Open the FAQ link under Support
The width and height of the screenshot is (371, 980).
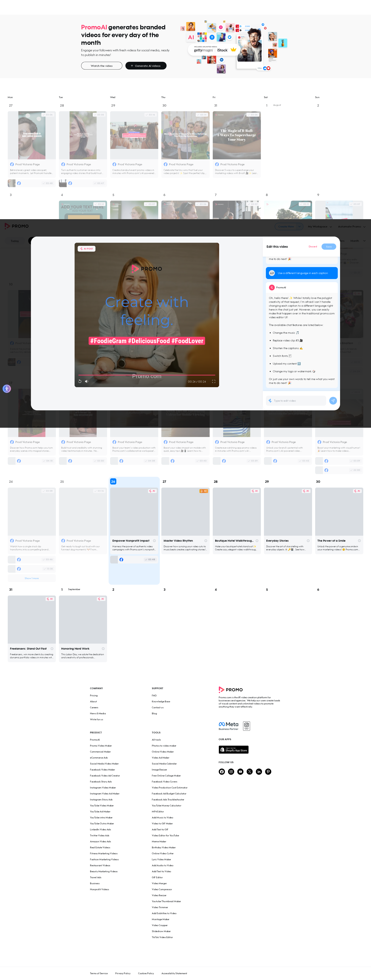(154, 695)
